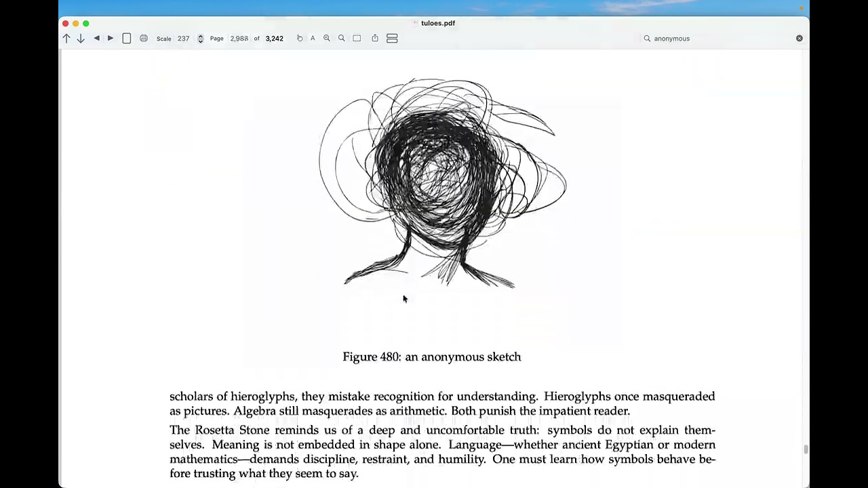Viewport: 868px width, 488px height.
Task: Click the total page count '3,242'
Action: click(x=275, y=39)
